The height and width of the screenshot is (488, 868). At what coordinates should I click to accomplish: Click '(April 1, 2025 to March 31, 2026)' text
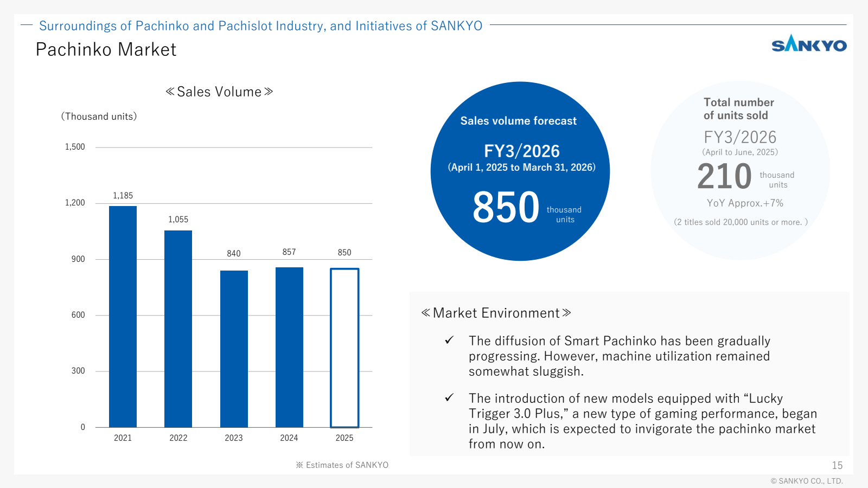[x=522, y=168]
